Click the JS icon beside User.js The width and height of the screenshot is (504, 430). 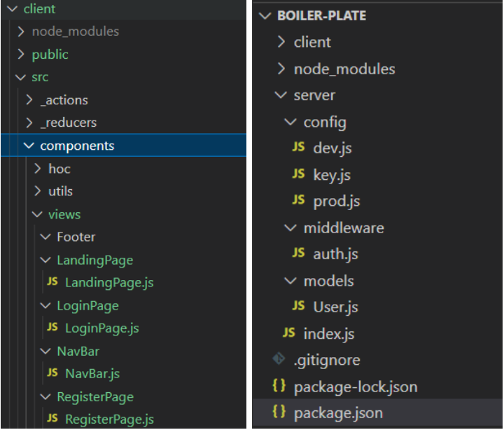pyautogui.click(x=298, y=305)
